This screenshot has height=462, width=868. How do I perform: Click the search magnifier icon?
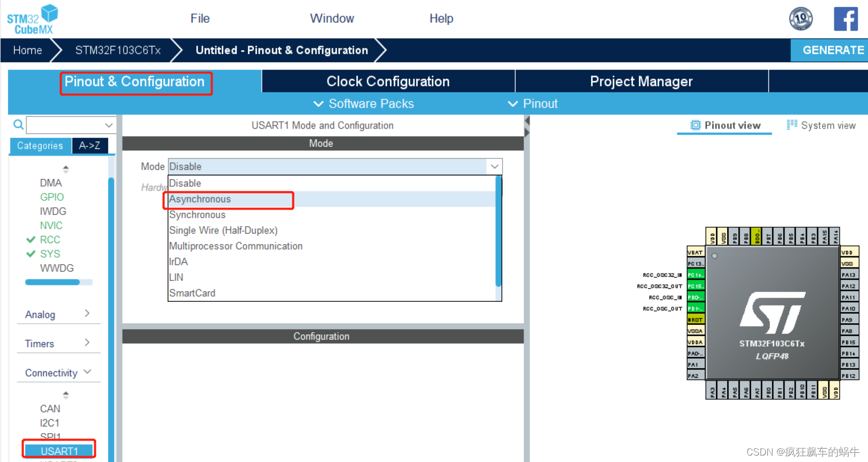click(x=18, y=125)
